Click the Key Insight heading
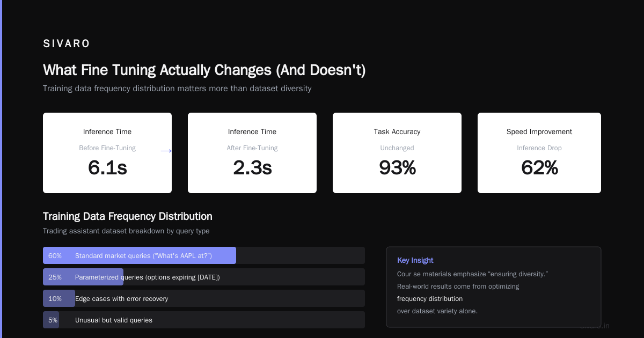Screen dimensions: 644x338 click(x=415, y=260)
